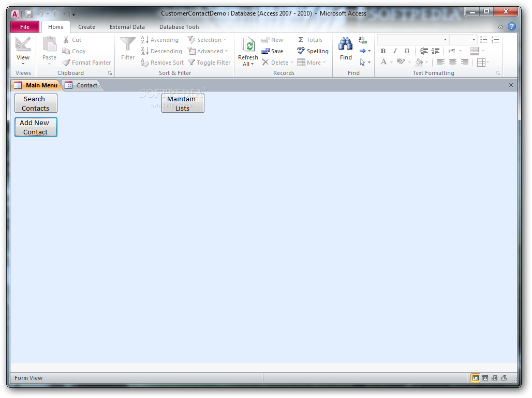
Task: Click the Font Color button
Action: click(x=383, y=62)
